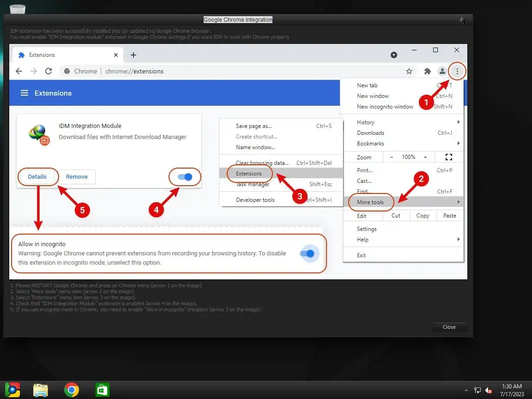Close the Extensions tab
Screen dimensions: 532x399
coord(116,55)
